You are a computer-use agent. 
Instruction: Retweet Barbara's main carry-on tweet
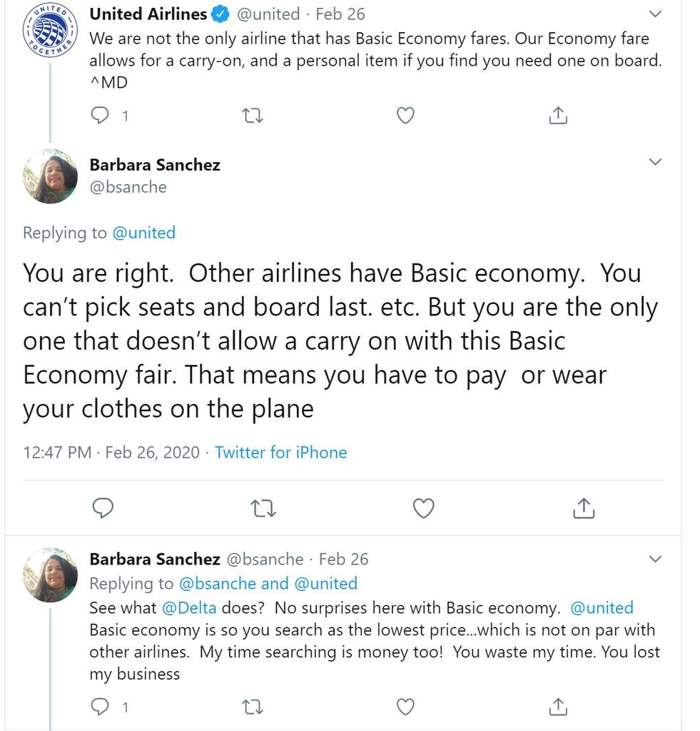(x=263, y=508)
